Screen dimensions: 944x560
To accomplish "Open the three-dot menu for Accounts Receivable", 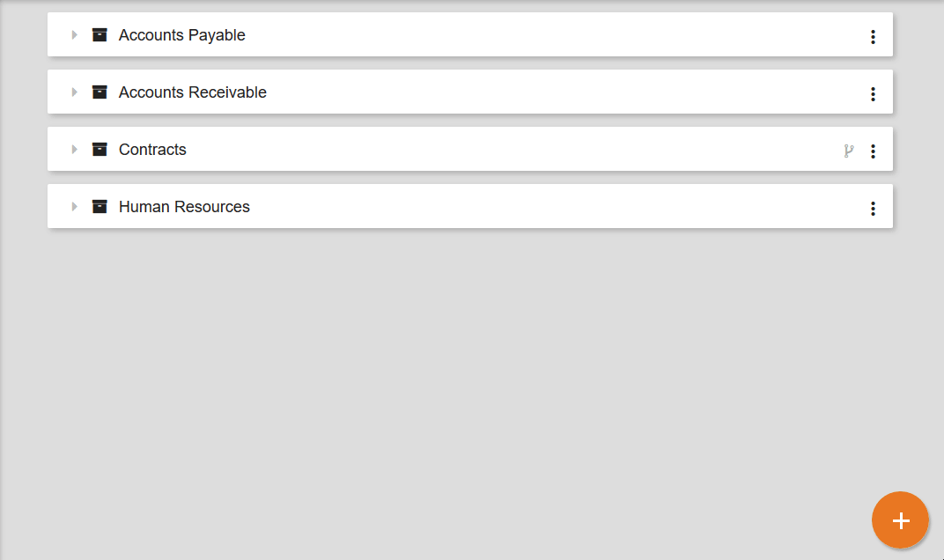I will pyautogui.click(x=873, y=93).
